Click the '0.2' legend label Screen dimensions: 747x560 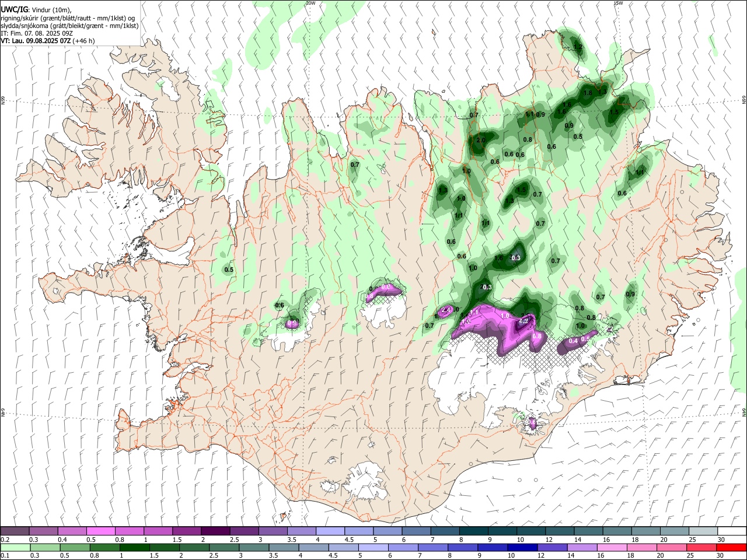tap(5, 540)
